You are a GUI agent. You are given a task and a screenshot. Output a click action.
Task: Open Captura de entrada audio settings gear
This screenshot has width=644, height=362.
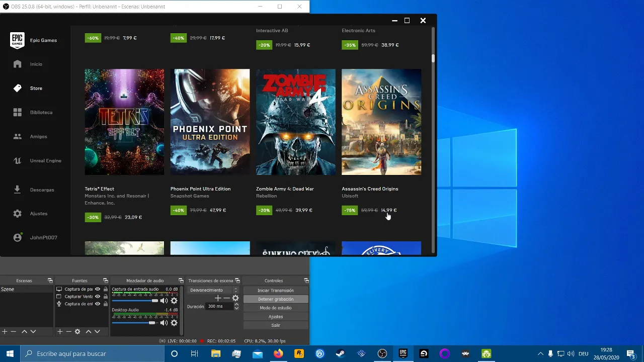(174, 301)
